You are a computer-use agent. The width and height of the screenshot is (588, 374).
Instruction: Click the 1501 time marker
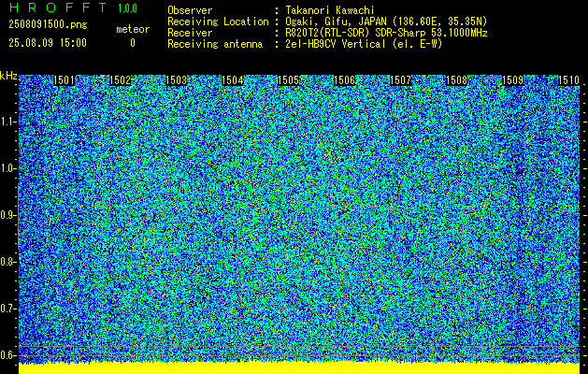64,80
